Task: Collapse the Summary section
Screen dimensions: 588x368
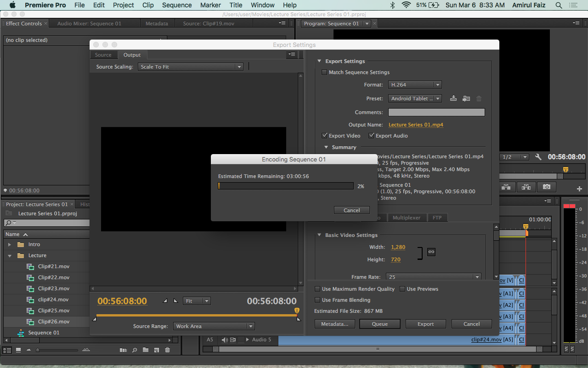Action: pyautogui.click(x=327, y=147)
